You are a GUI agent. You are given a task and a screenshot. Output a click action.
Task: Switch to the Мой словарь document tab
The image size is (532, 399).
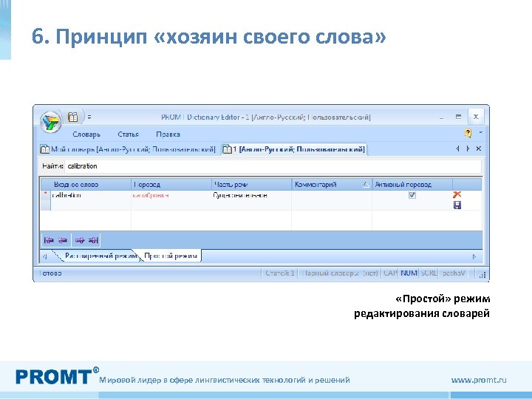[x=128, y=149]
